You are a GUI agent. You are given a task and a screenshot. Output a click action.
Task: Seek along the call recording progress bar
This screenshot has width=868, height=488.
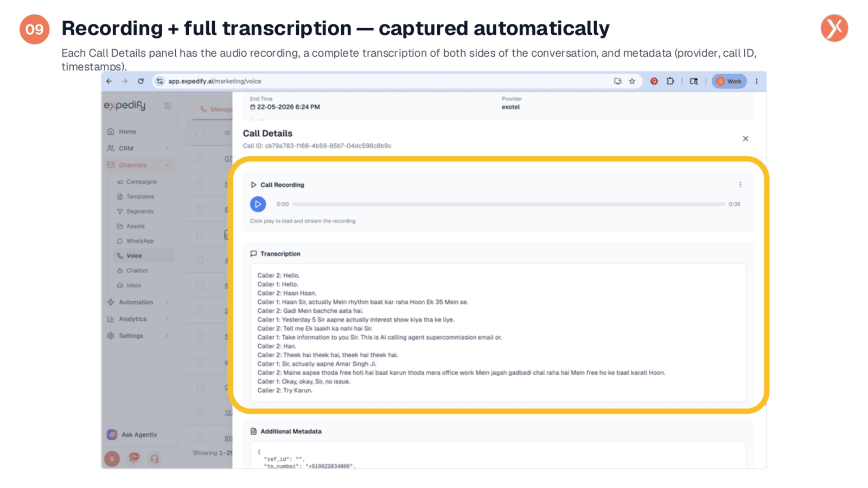pyautogui.click(x=508, y=204)
